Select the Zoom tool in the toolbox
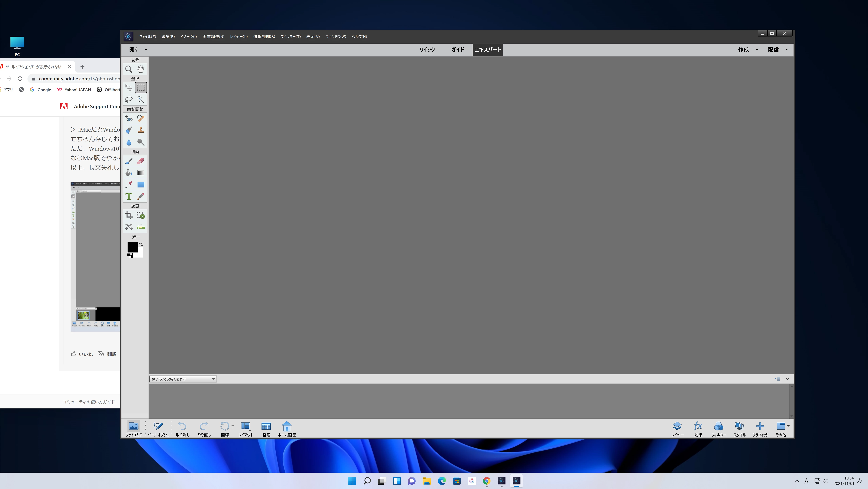Viewport: 868px width, 489px height. 129,69
